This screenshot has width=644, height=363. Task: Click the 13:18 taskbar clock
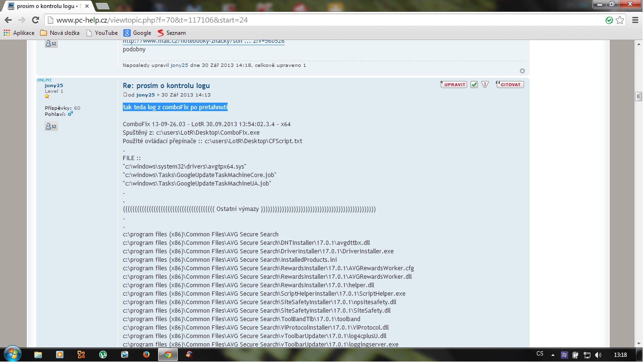[x=620, y=355]
